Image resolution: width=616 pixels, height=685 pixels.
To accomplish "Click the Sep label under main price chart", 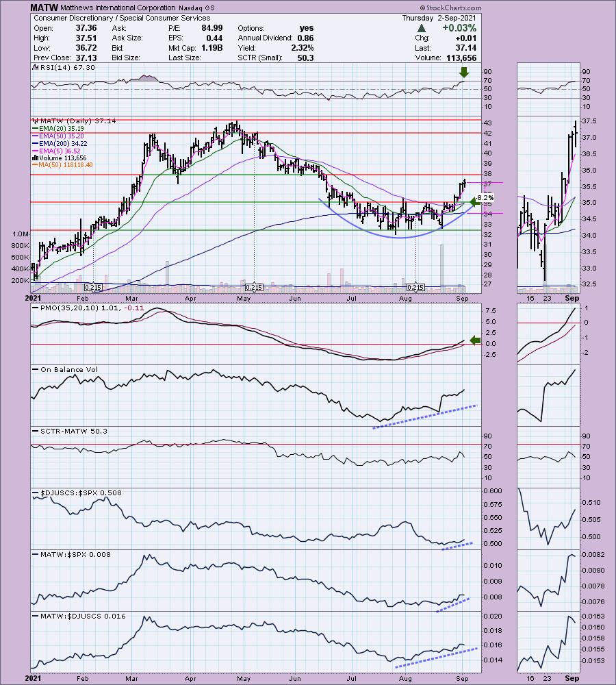I will 462,299.
